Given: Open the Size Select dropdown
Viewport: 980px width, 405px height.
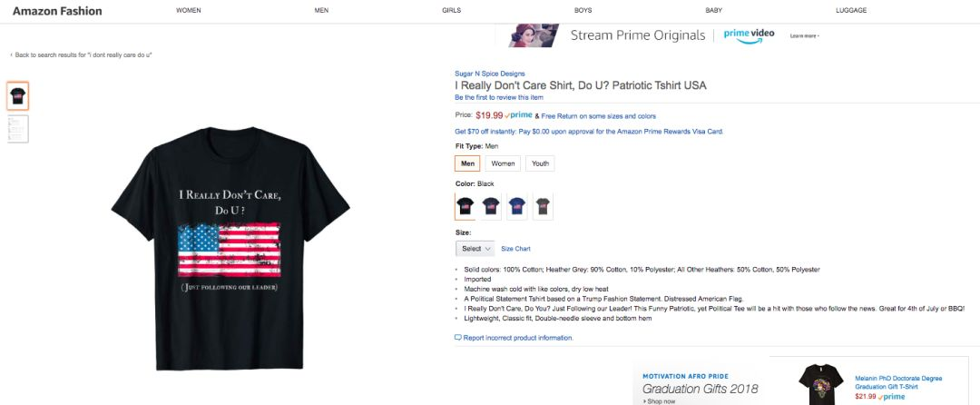Looking at the screenshot, I should pyautogui.click(x=475, y=248).
